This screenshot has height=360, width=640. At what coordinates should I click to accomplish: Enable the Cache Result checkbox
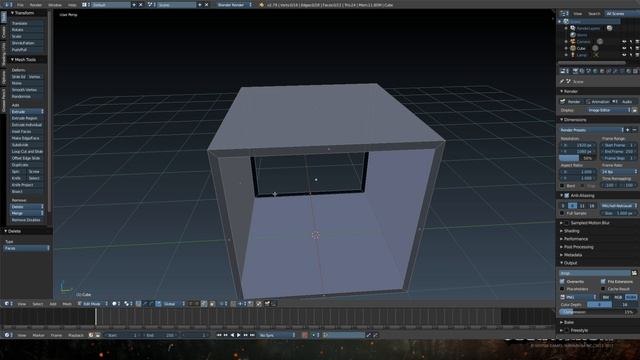(x=603, y=289)
